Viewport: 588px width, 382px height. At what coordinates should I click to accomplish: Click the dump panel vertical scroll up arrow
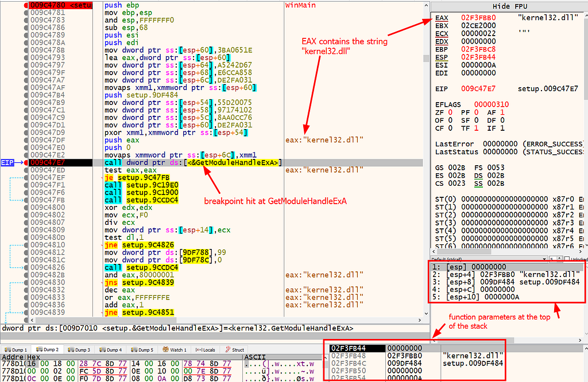(x=326, y=357)
